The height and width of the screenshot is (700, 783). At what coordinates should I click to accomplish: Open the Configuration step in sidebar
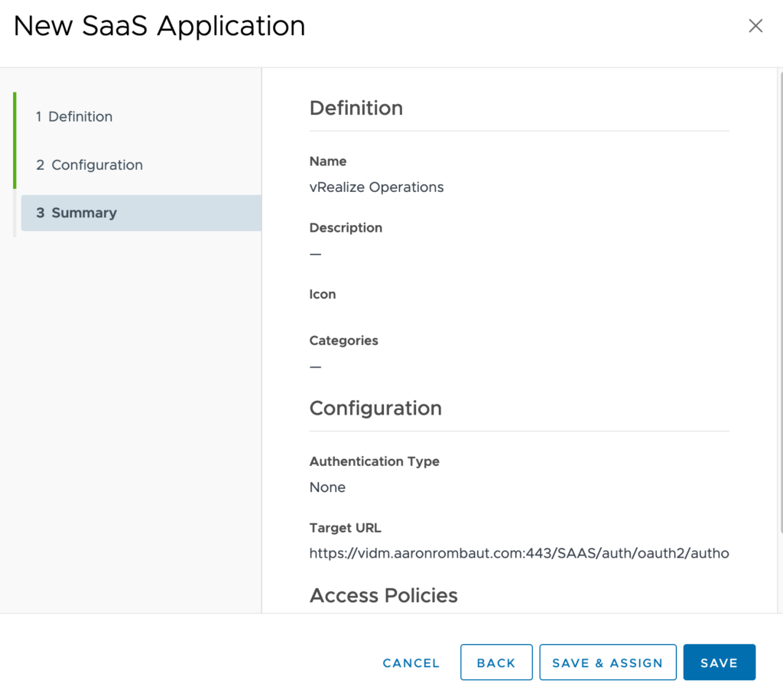click(89, 164)
